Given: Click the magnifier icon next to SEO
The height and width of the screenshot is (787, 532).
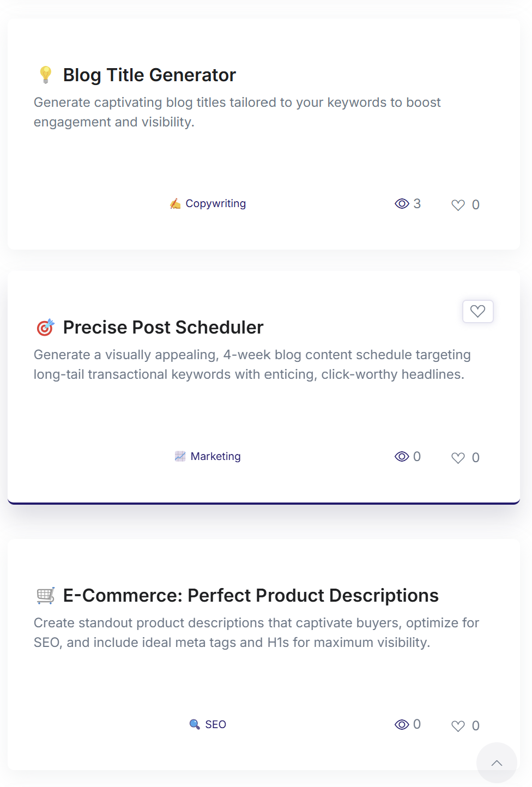Looking at the screenshot, I should coord(195,724).
